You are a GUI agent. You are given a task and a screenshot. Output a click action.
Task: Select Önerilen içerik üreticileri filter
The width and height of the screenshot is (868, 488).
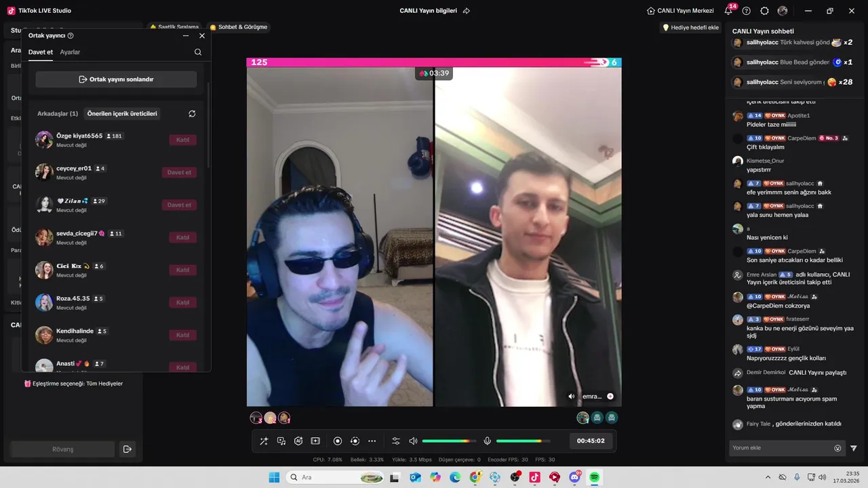122,114
